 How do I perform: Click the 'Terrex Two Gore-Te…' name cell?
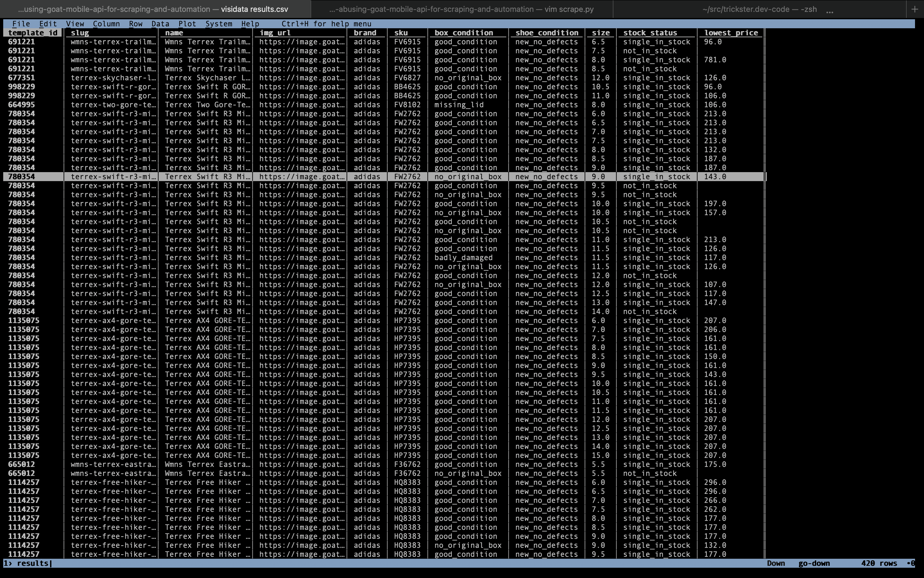[x=208, y=105]
